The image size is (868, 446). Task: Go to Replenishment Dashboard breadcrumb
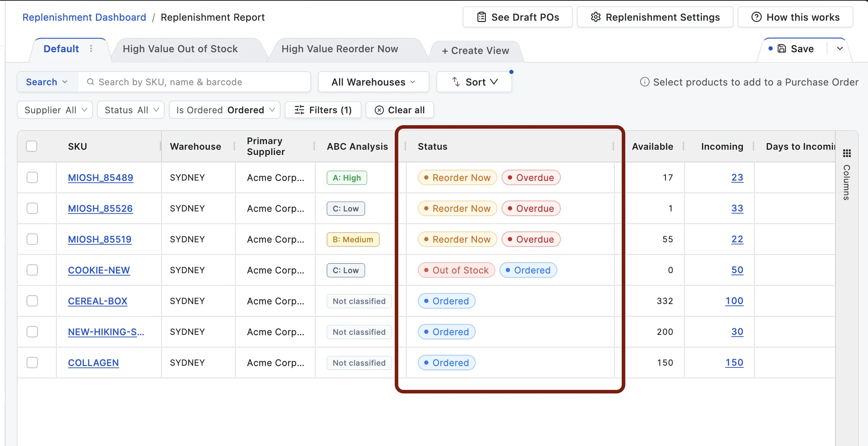pyautogui.click(x=84, y=17)
